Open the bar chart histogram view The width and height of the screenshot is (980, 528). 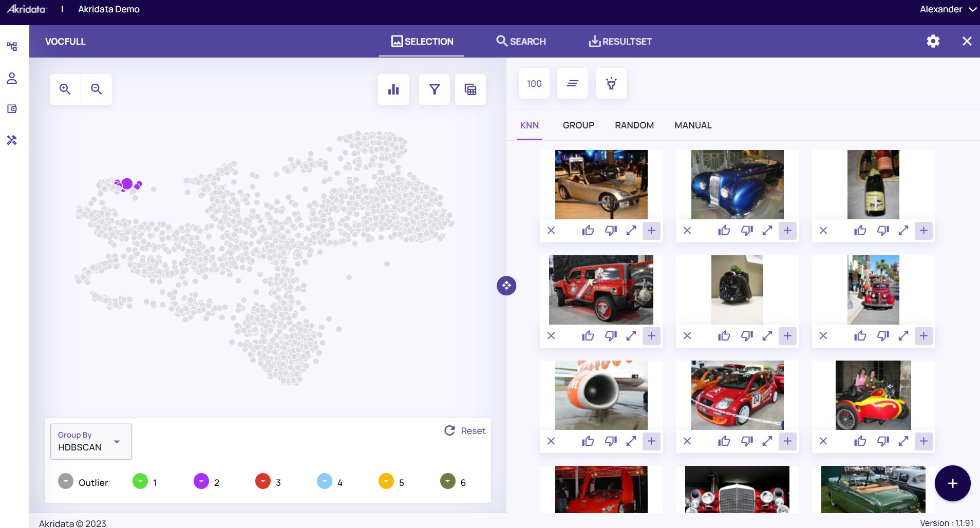coord(393,89)
